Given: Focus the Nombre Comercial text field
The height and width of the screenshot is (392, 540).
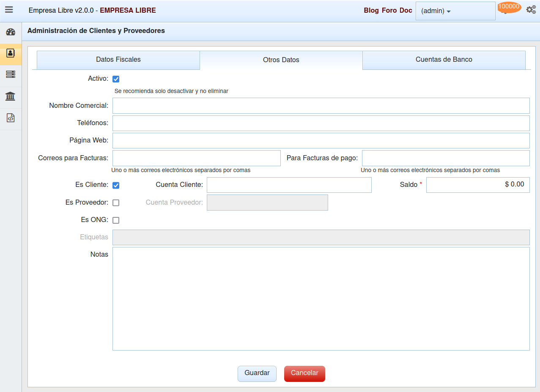Looking at the screenshot, I should [321, 106].
